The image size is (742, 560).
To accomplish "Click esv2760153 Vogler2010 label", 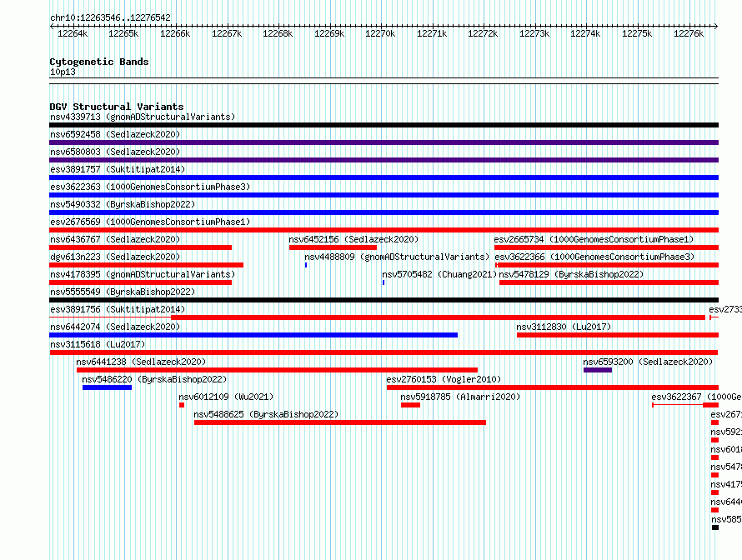I will [444, 379].
